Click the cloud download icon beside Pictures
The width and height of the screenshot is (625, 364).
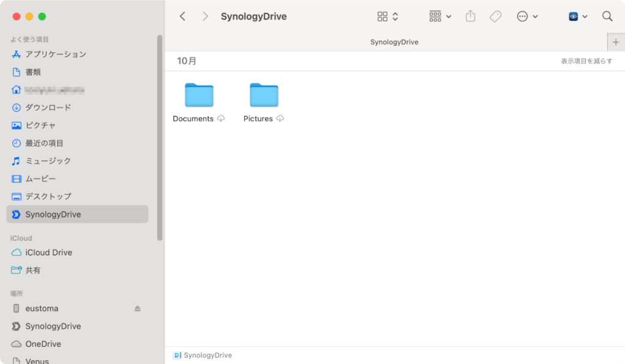coord(280,119)
